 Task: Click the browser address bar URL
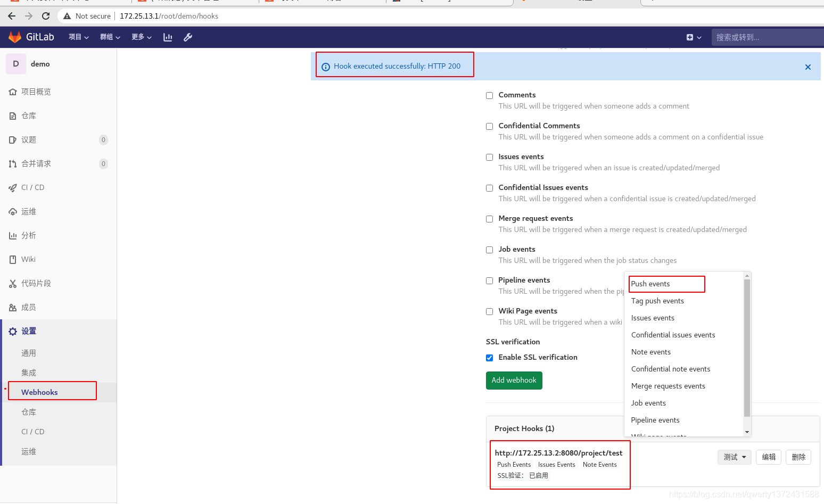coord(169,16)
